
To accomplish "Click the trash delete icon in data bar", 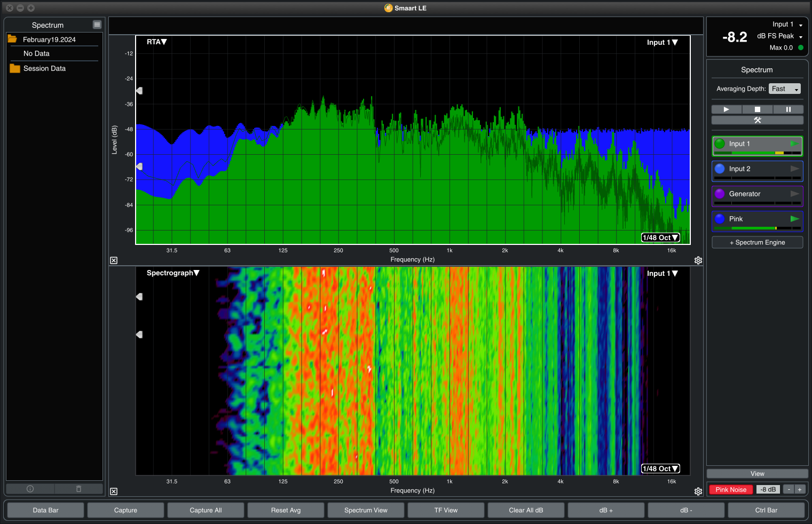I will click(x=78, y=489).
